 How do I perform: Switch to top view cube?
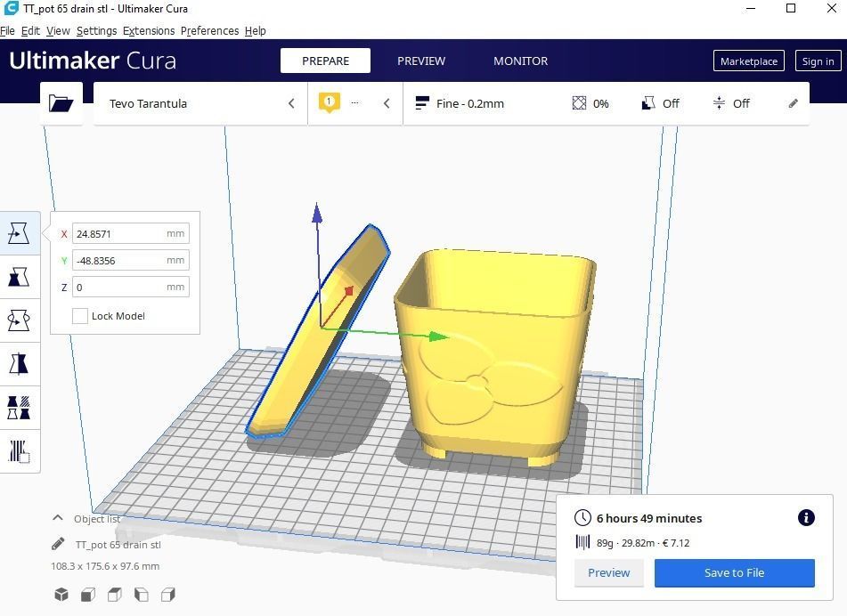115,595
